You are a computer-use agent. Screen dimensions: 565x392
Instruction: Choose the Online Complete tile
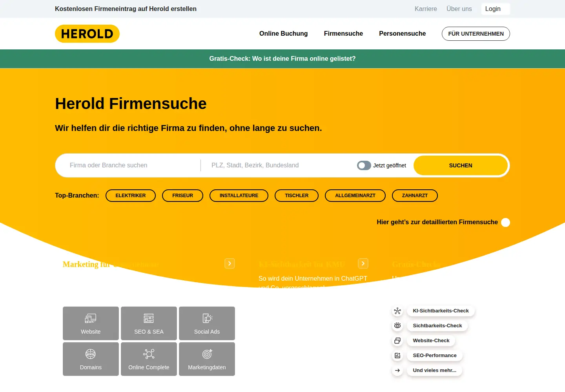point(149,359)
